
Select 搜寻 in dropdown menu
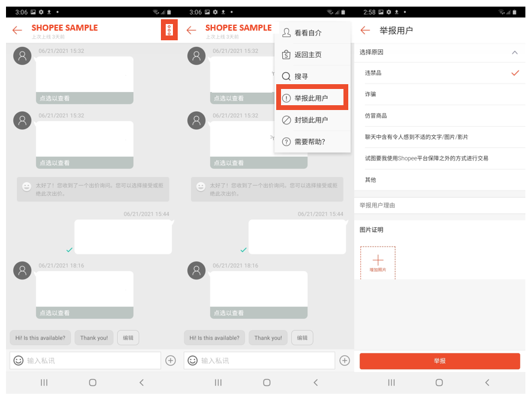point(312,76)
